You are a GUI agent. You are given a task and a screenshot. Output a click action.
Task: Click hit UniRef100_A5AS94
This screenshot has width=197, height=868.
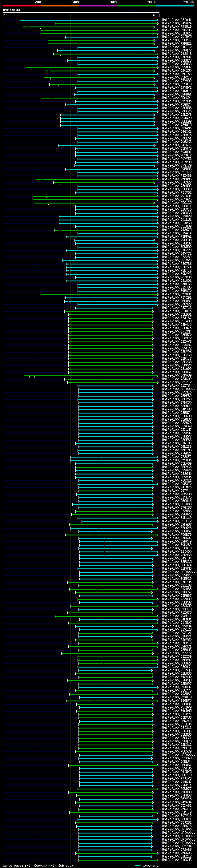(177, 98)
